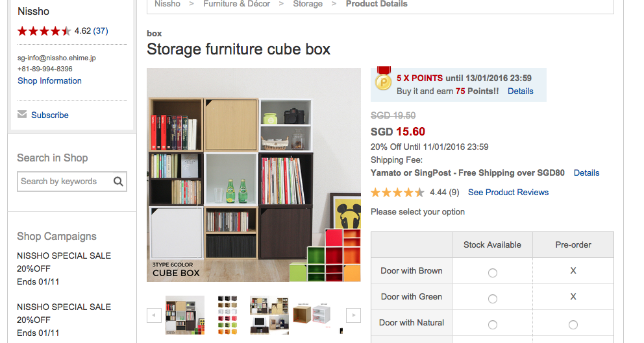Open Furniture & Décor breadcrumb
The width and height of the screenshot is (644, 343).
pos(236,4)
